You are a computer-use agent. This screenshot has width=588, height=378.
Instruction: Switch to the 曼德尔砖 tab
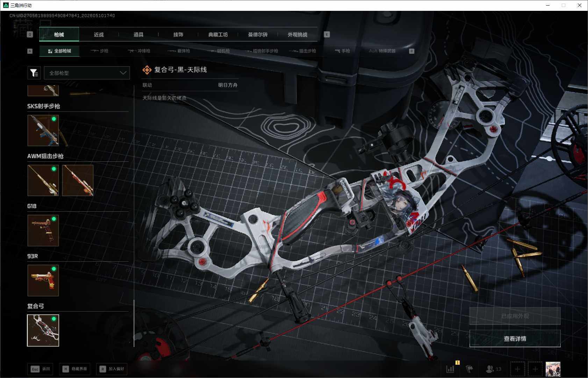tap(258, 35)
